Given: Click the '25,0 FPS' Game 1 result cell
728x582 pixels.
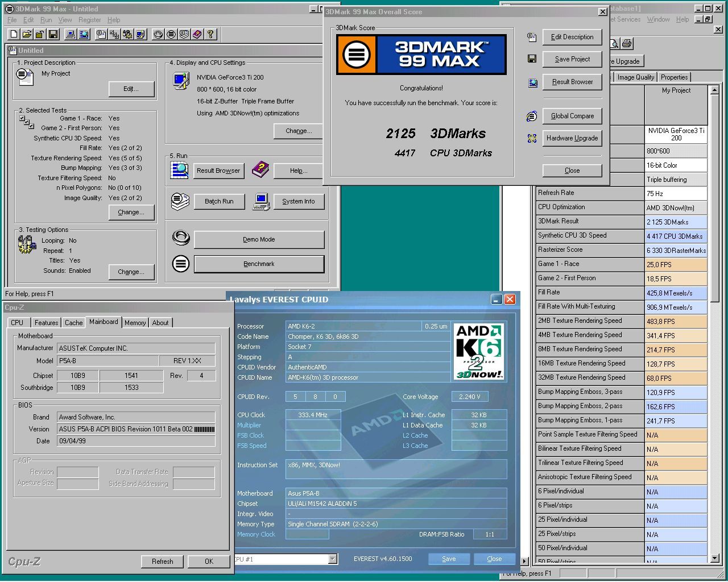Looking at the screenshot, I should [x=676, y=265].
